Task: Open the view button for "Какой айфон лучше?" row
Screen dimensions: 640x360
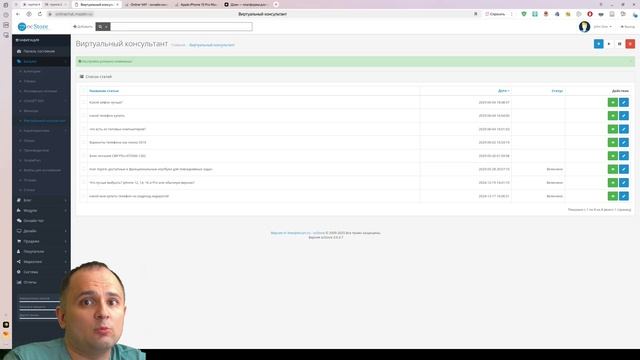Action: (613, 102)
